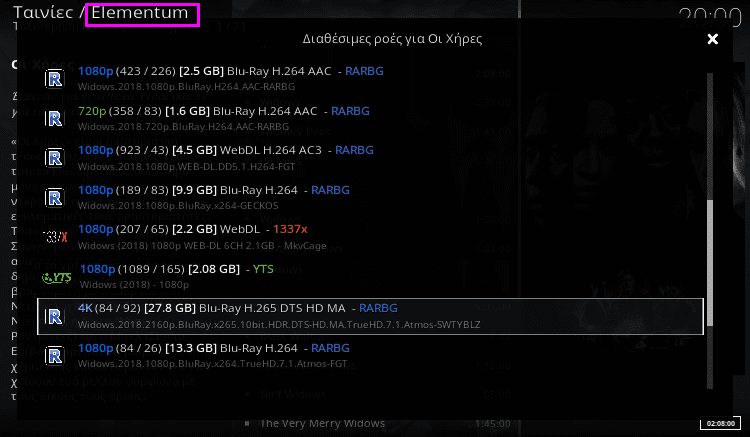Viewport: 750px width, 437px height.
Task: Select The Very Merry Widows in background list
Action: (x=322, y=423)
